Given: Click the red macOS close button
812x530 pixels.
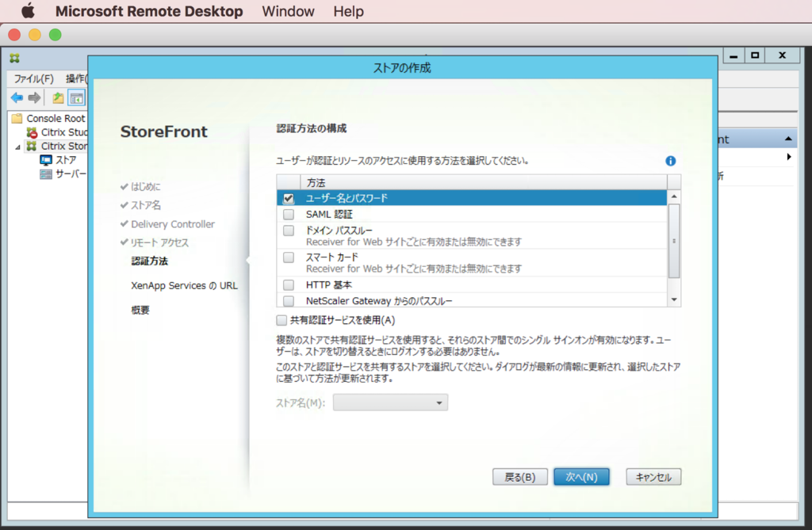Looking at the screenshot, I should [x=14, y=35].
